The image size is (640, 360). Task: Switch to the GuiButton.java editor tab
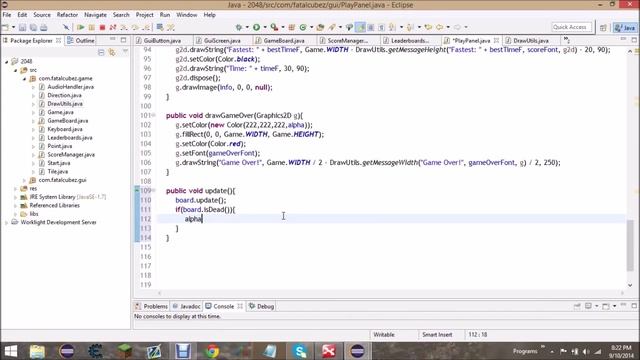pyautogui.click(x=162, y=40)
